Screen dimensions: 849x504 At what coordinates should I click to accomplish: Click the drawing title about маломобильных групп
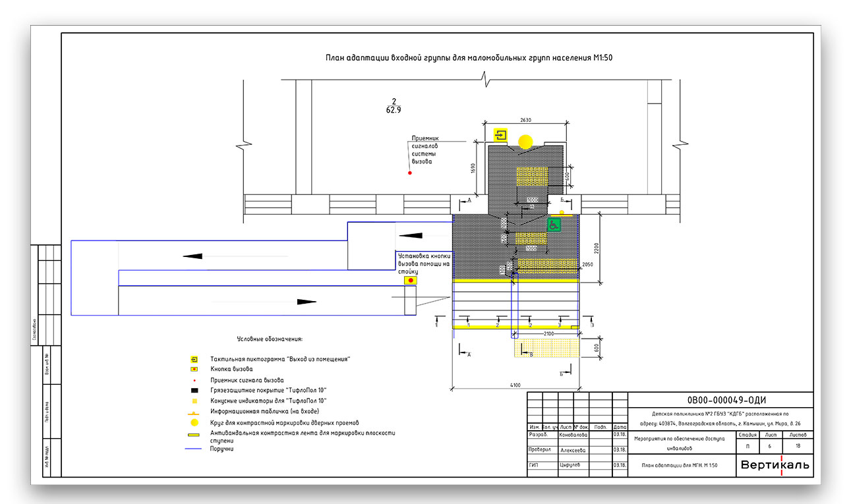(470, 57)
